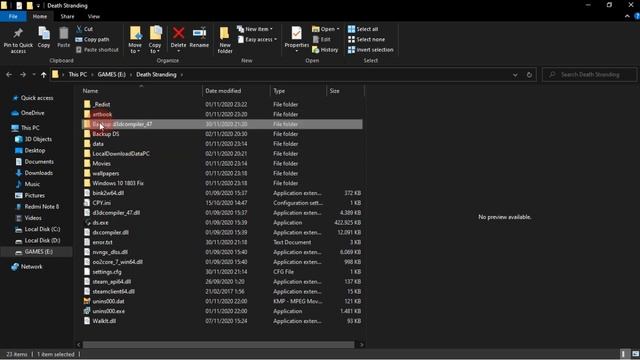Click Paste shortcut in ribbon
This screenshot has height=360, width=640.
tap(97, 50)
